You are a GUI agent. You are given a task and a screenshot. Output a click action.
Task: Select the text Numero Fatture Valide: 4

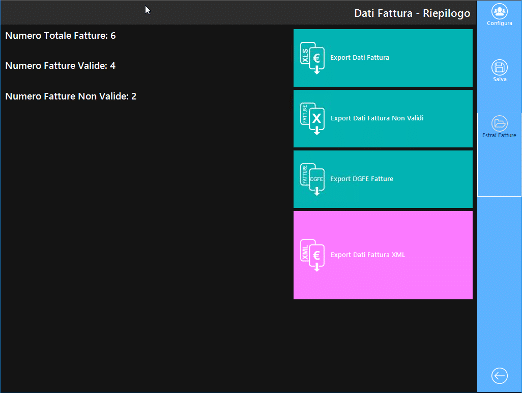click(x=60, y=66)
